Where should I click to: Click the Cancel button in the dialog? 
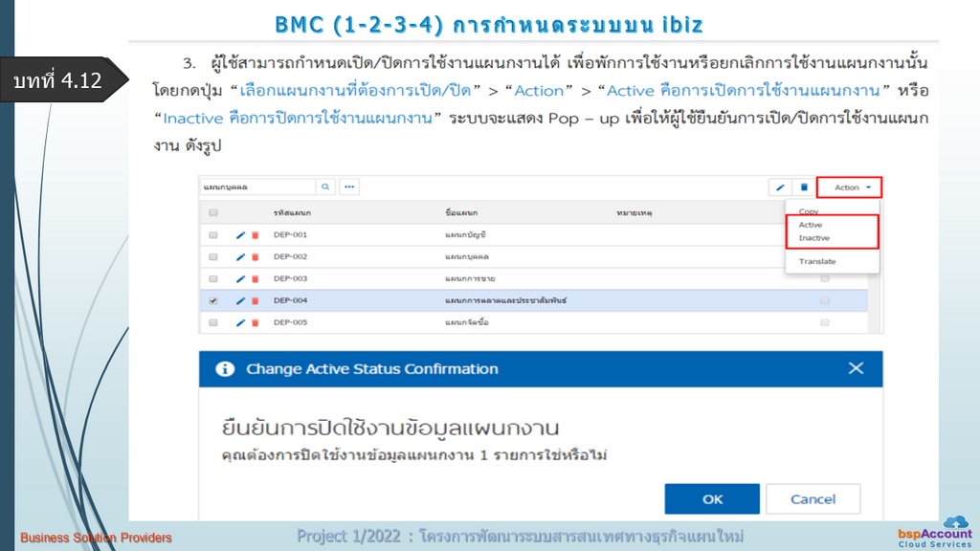(813, 499)
